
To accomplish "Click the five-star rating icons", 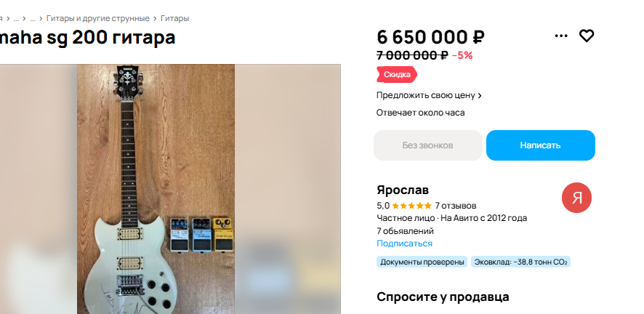I will [x=412, y=206].
